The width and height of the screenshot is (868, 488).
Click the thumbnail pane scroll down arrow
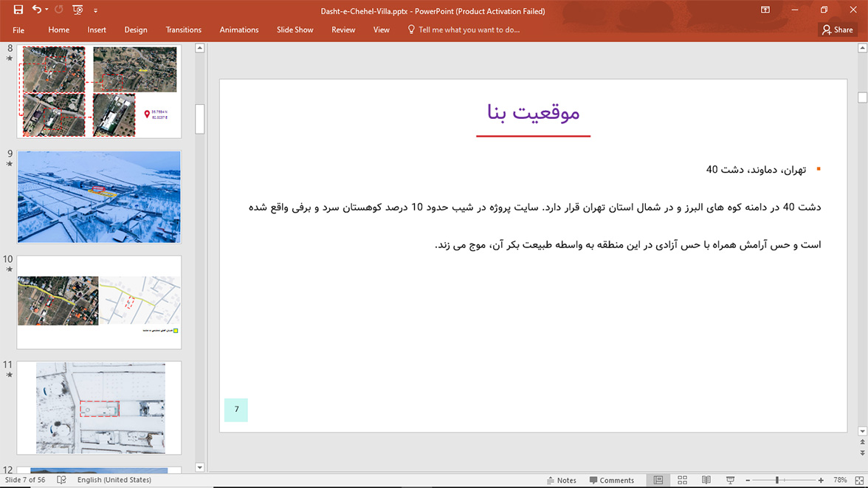(200, 467)
